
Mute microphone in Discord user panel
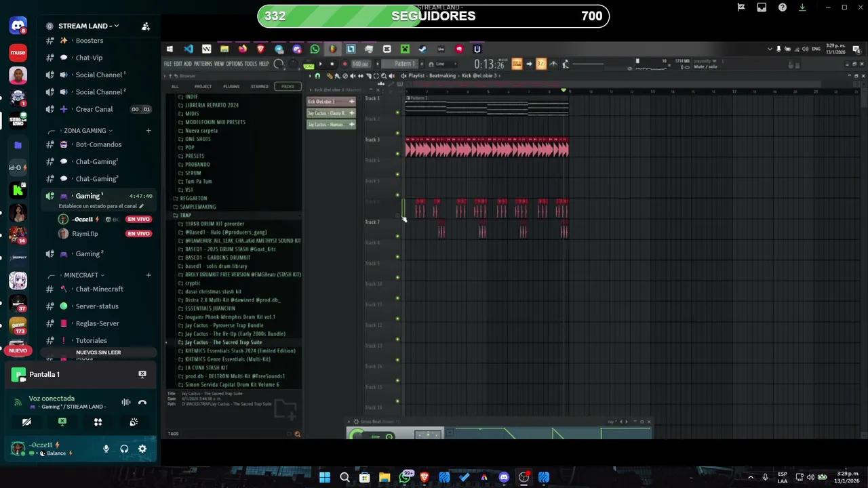point(106,449)
